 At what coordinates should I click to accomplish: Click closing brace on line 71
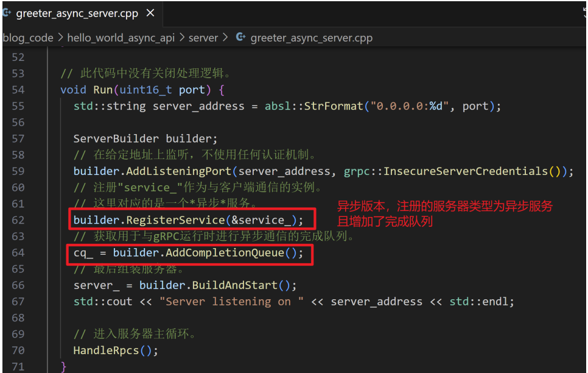pos(63,366)
